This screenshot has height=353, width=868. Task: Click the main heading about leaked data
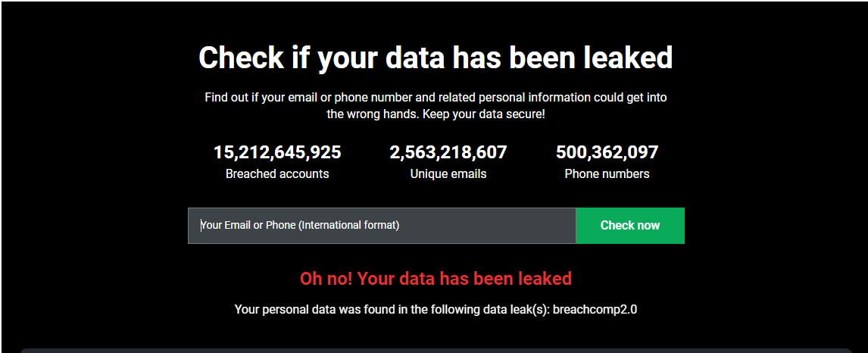[436, 58]
